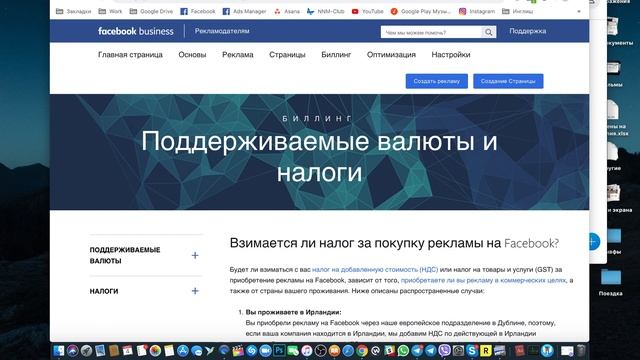
Task: Open the Главная страница menu item
Action: pyautogui.click(x=130, y=55)
